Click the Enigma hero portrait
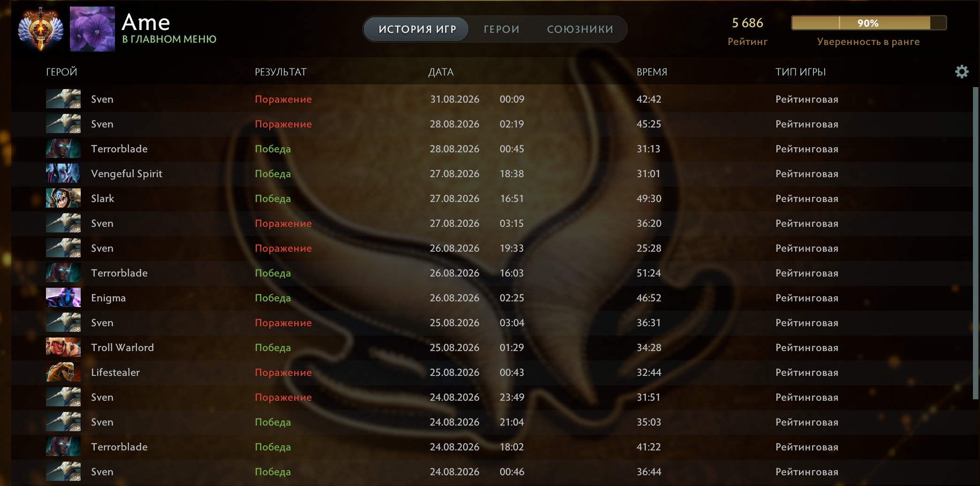The width and height of the screenshot is (980, 486). (x=63, y=298)
